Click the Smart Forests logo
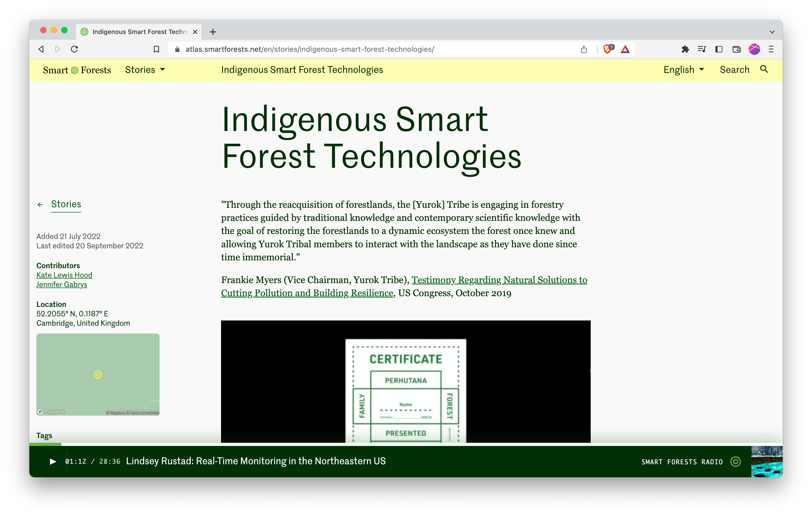The image size is (812, 516). 77,70
